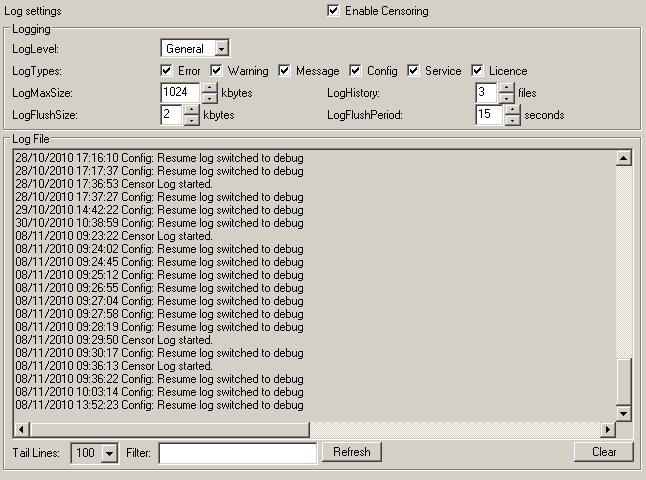The height and width of the screenshot is (480, 646).
Task: Click the Refresh button
Action: click(x=351, y=452)
